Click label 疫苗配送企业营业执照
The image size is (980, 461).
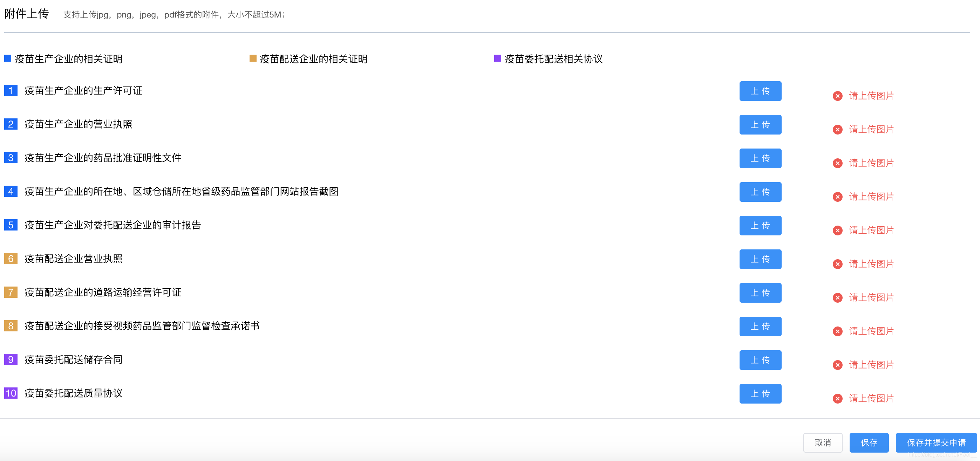coord(73,259)
